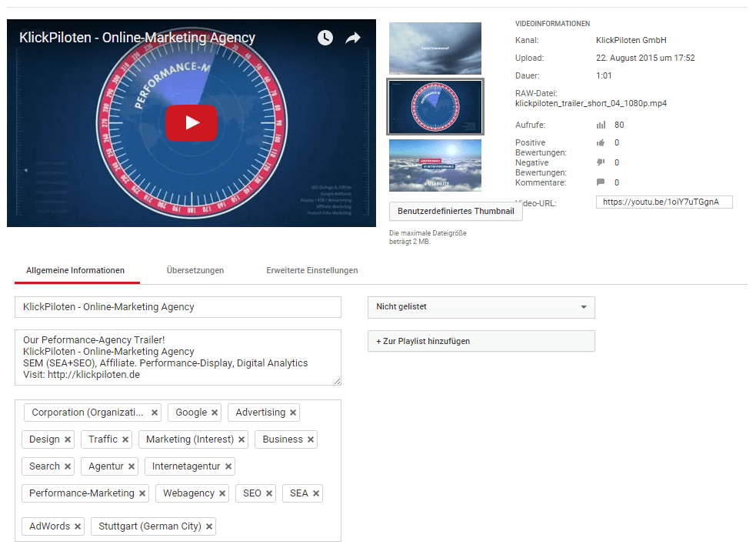Remove the Marketing (Interest) tag
The height and width of the screenshot is (548, 756).
pyautogui.click(x=241, y=439)
